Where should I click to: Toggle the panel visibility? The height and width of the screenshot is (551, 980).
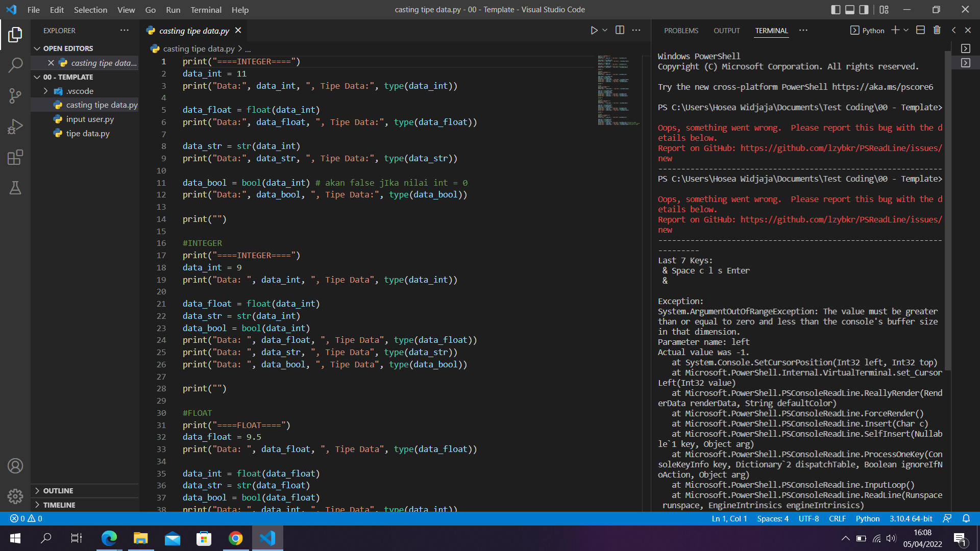click(x=849, y=9)
